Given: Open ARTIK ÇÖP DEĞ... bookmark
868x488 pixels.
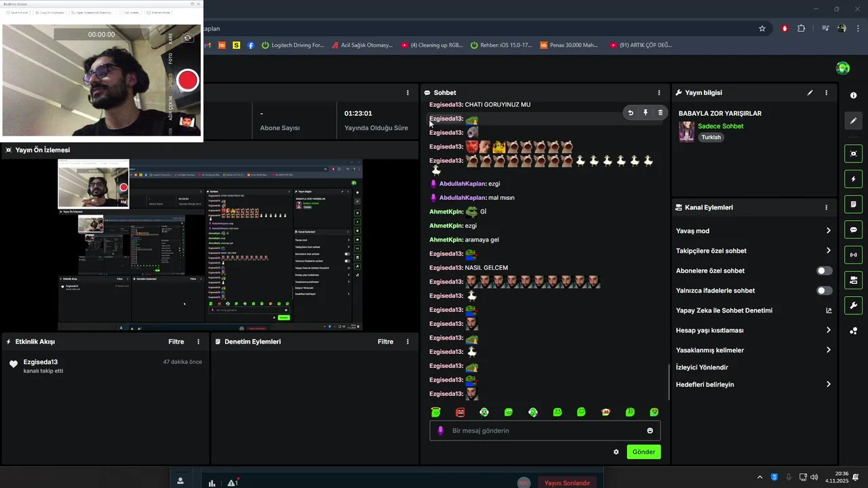Looking at the screenshot, I should coord(641,45).
